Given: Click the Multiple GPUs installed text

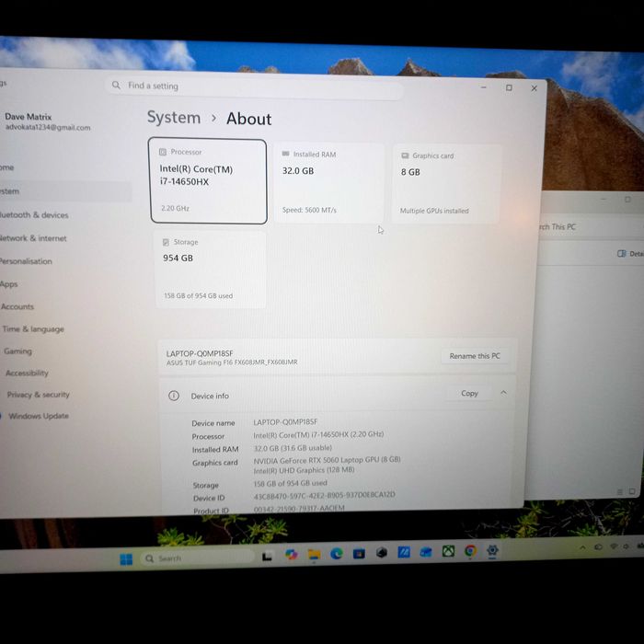Looking at the screenshot, I should 434,211.
